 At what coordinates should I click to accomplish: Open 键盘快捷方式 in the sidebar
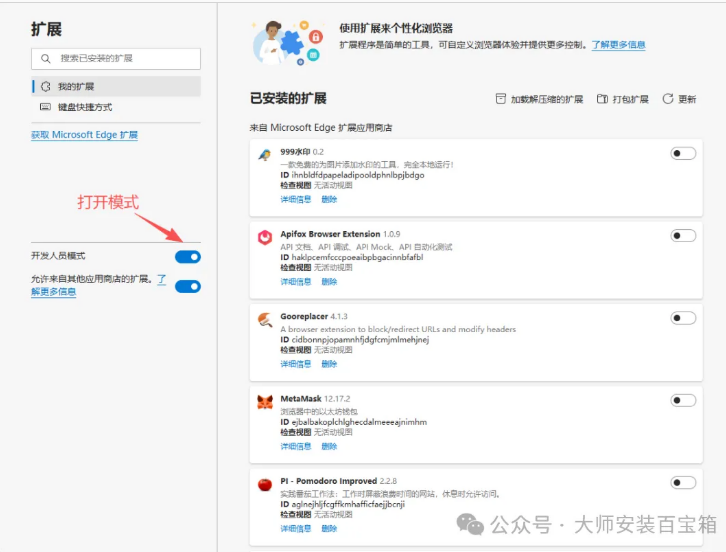(84, 107)
